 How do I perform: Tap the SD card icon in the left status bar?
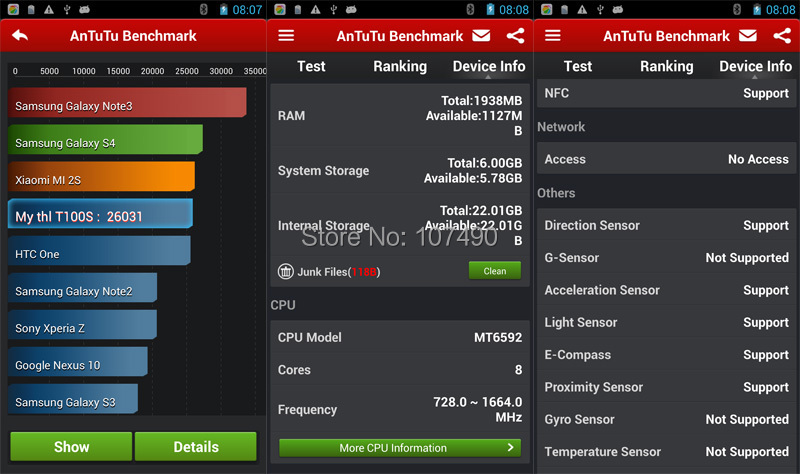coord(31,9)
